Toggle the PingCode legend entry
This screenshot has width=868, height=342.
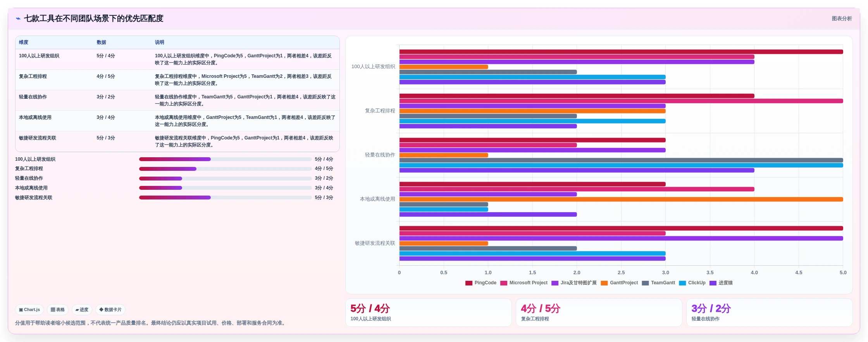click(x=481, y=283)
